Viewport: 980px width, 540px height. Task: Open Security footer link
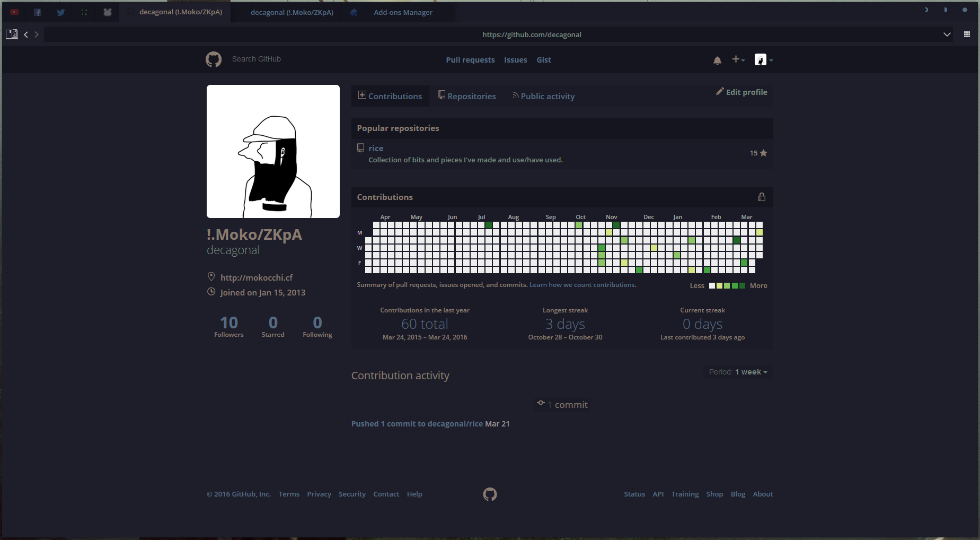[352, 494]
